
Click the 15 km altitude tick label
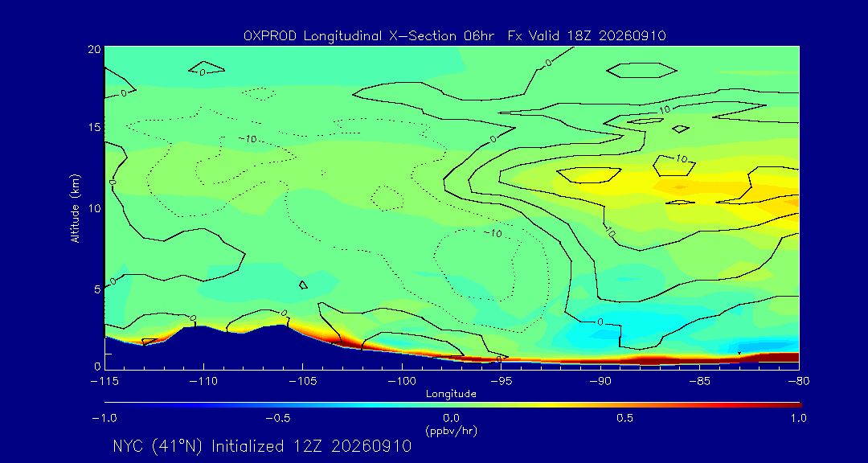pyautogui.click(x=94, y=127)
